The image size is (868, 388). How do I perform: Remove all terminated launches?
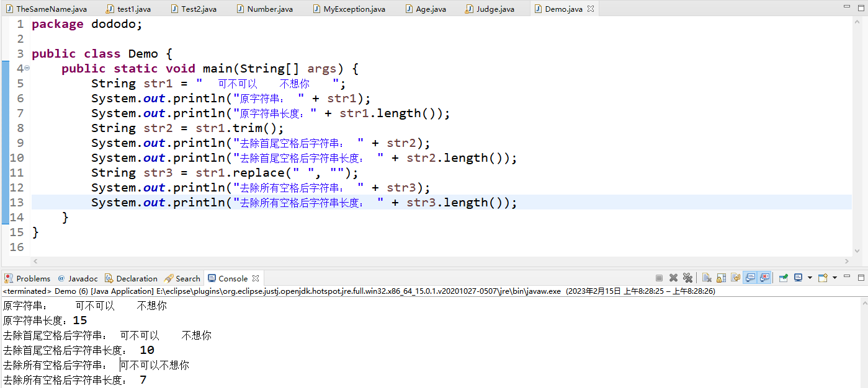coord(688,278)
